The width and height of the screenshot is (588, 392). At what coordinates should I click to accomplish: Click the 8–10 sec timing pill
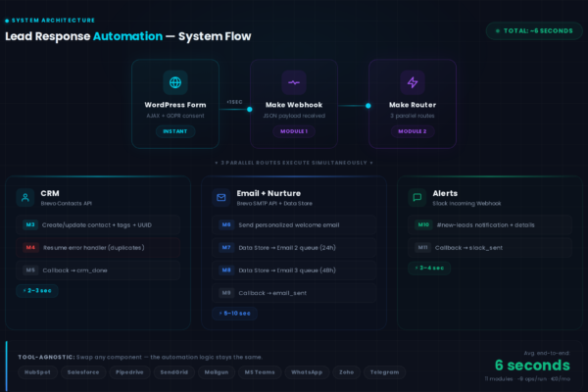[235, 314]
